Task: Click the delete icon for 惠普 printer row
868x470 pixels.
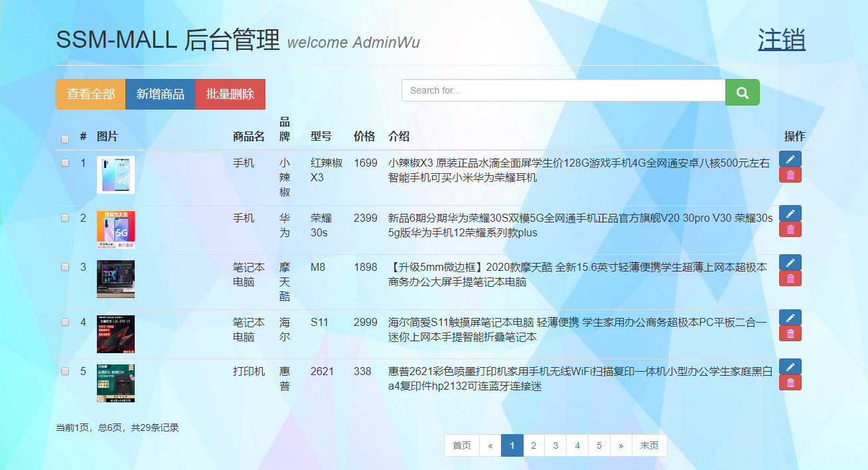Action: point(790,382)
